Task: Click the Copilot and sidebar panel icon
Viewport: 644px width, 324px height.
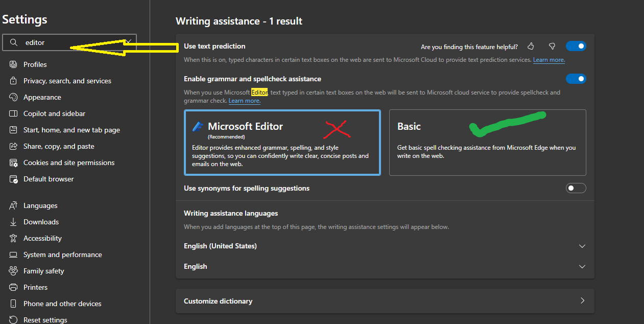Action: [13, 113]
